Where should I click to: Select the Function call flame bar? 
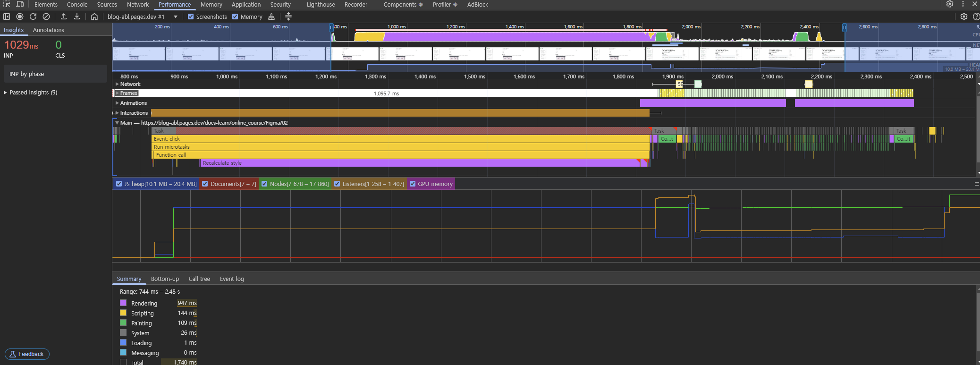pyautogui.click(x=402, y=155)
